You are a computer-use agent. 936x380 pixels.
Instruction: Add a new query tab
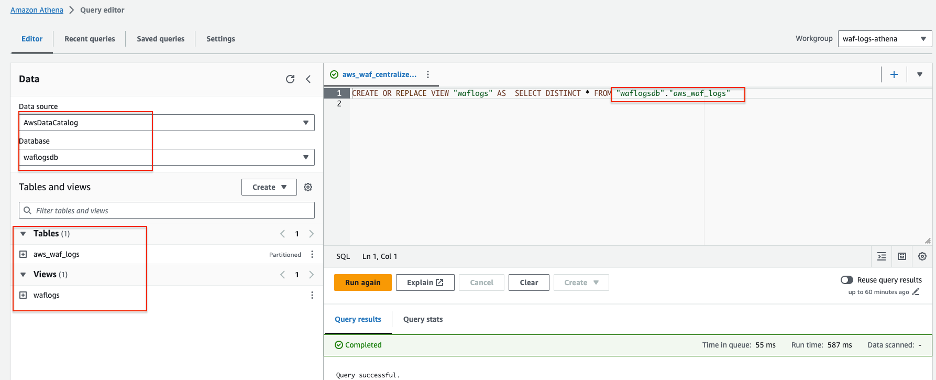tap(894, 75)
